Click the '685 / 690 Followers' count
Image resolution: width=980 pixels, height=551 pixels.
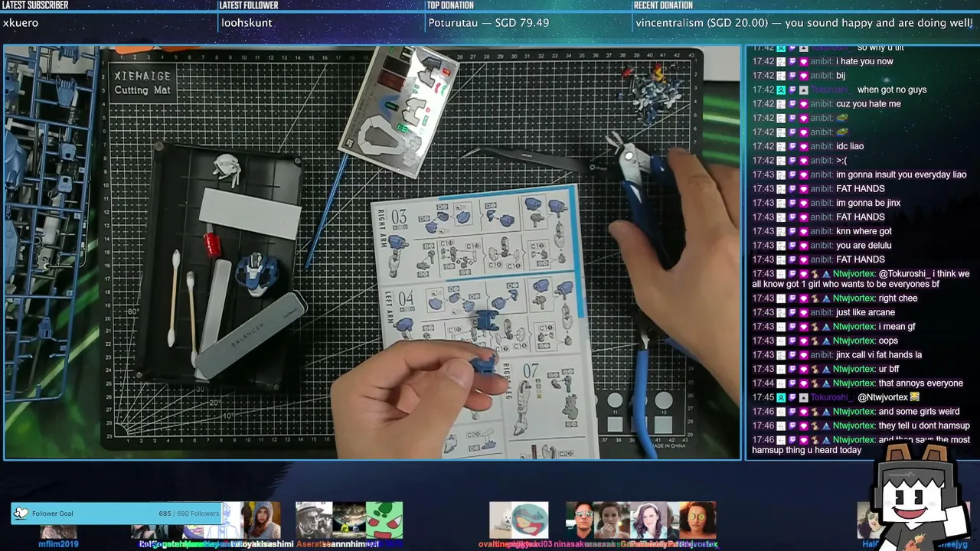[189, 514]
